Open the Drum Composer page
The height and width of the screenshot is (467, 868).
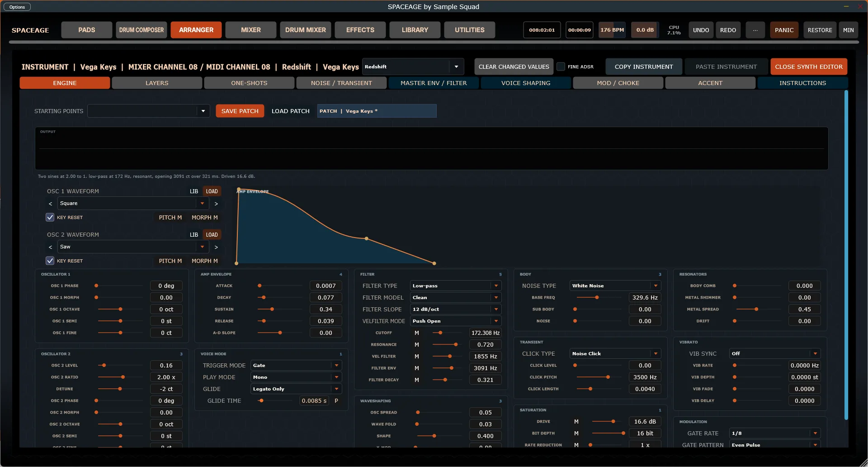(142, 30)
